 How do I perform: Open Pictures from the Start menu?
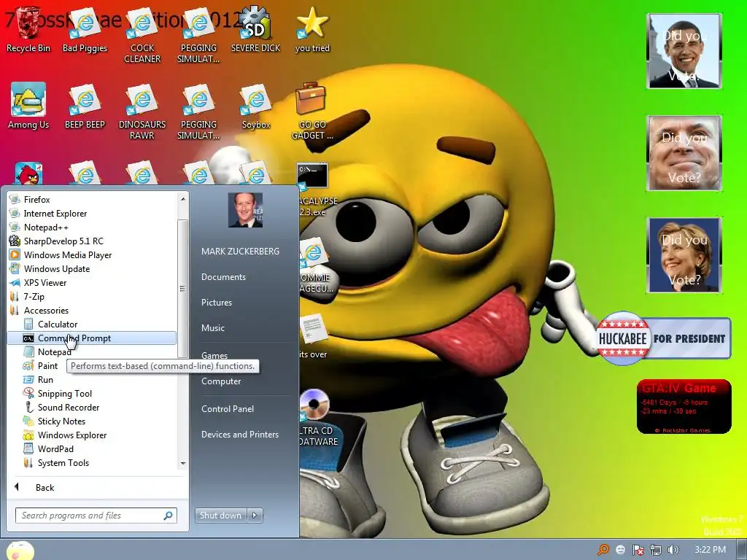217,303
